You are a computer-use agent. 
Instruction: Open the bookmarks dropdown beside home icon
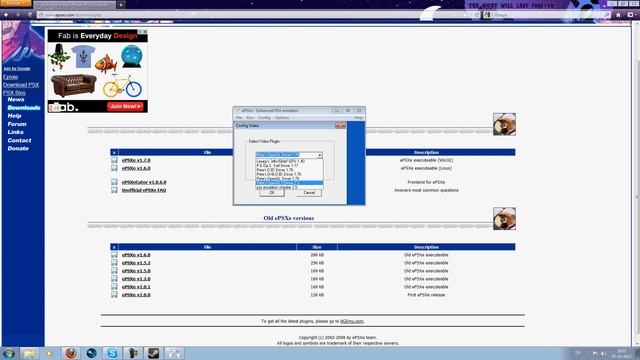click(x=631, y=15)
